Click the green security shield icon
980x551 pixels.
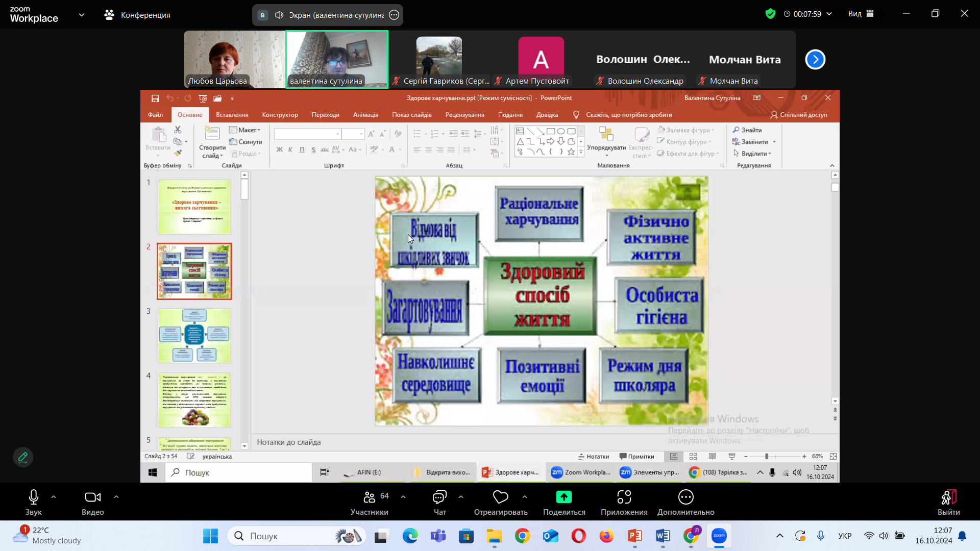pyautogui.click(x=770, y=14)
